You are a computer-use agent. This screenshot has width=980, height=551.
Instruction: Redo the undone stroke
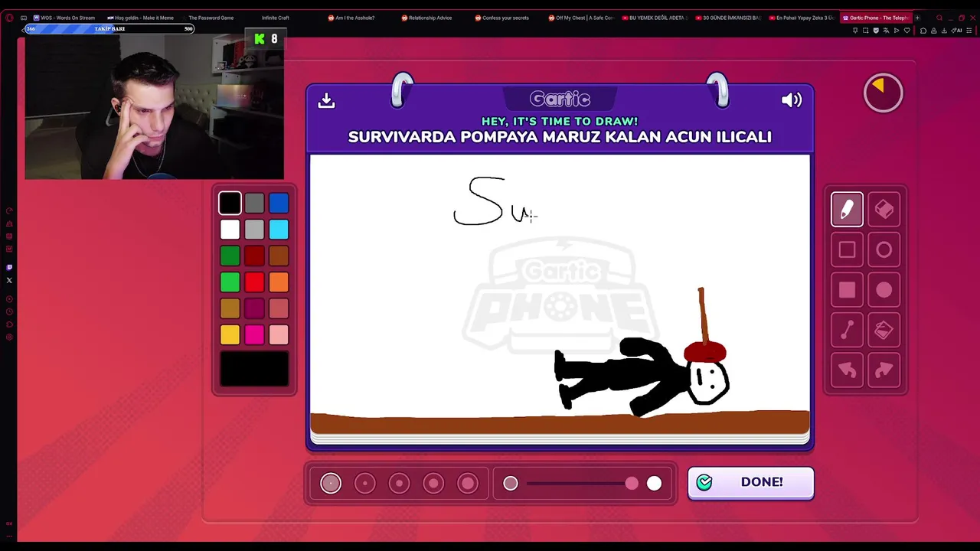[x=884, y=370]
